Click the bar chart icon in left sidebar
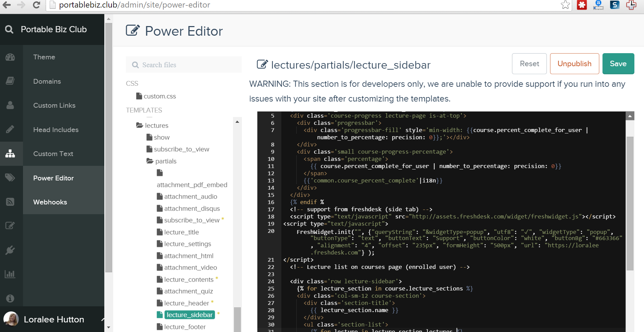644x332 pixels. tap(10, 274)
